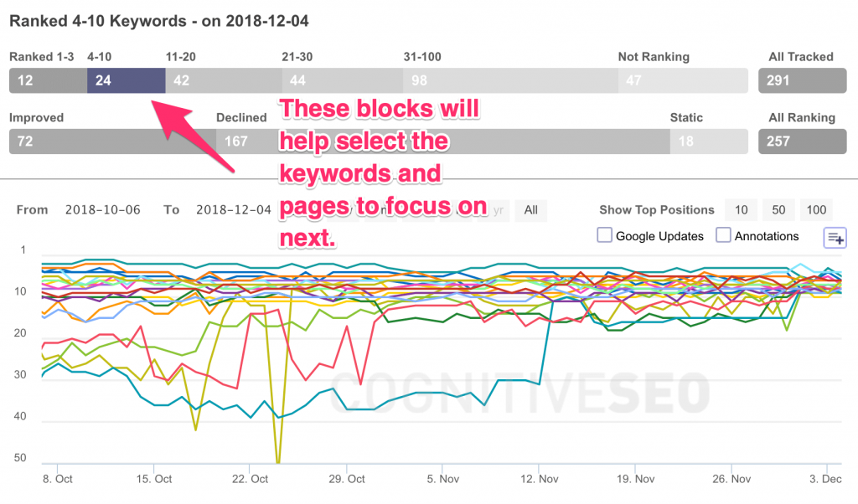Edit the To date 2018-12-04 field
The height and width of the screenshot is (504, 858).
pos(234,210)
